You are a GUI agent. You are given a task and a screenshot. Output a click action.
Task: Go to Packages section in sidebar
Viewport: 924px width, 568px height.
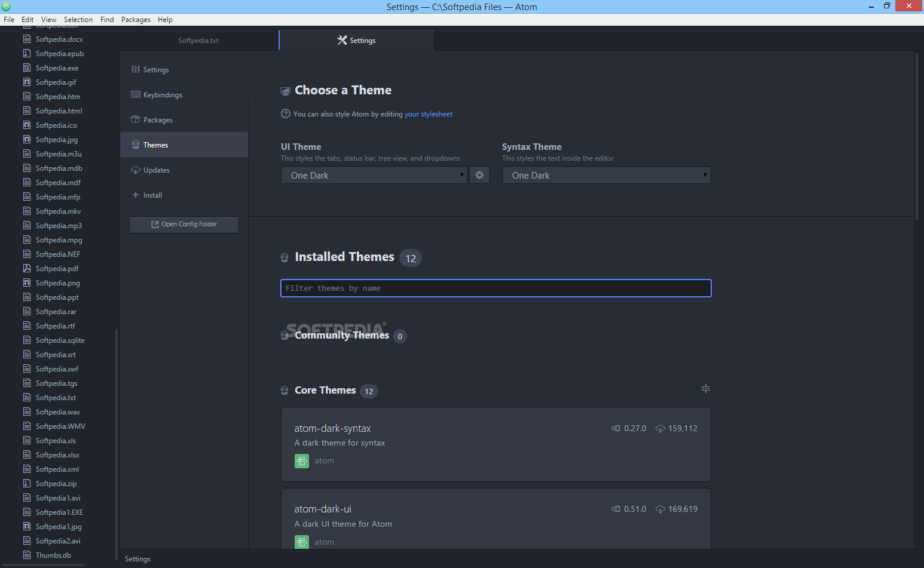(x=184, y=120)
